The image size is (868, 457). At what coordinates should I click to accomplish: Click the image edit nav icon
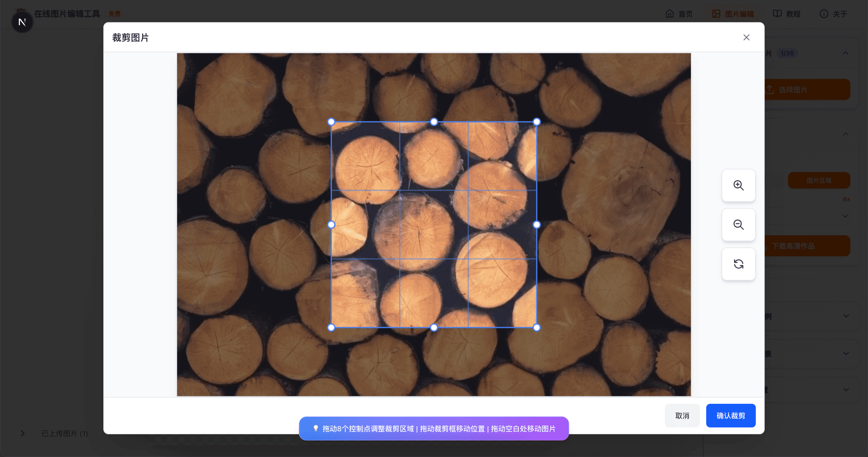coord(716,14)
